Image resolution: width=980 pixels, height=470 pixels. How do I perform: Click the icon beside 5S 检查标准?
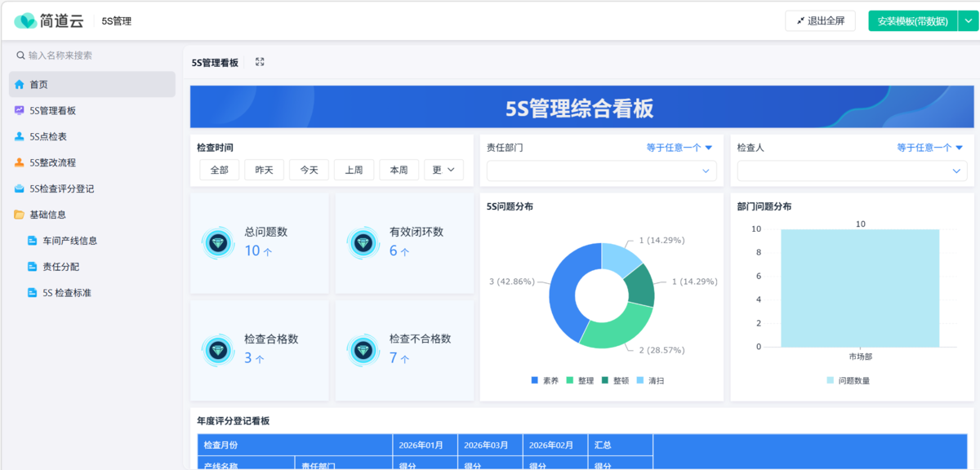click(33, 293)
